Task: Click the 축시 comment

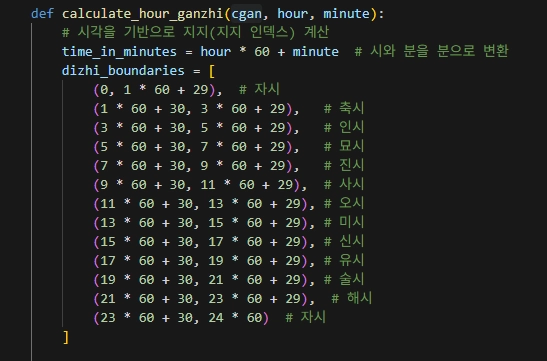Action: tap(344, 108)
